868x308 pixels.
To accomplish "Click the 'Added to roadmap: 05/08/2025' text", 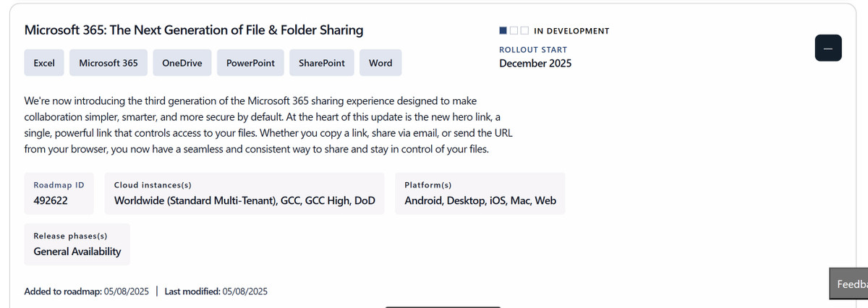I will 87,291.
